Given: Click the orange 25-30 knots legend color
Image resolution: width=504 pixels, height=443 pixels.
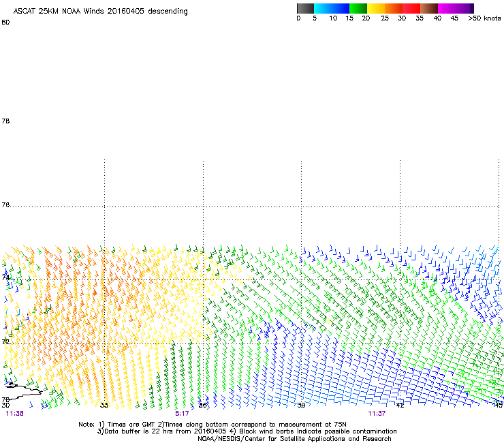Looking at the screenshot, I should click(394, 8).
